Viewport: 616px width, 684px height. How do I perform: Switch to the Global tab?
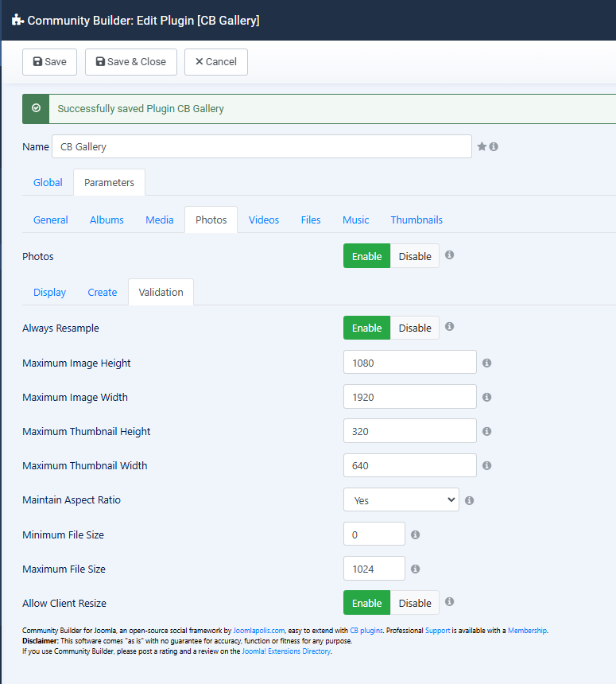pyautogui.click(x=48, y=182)
